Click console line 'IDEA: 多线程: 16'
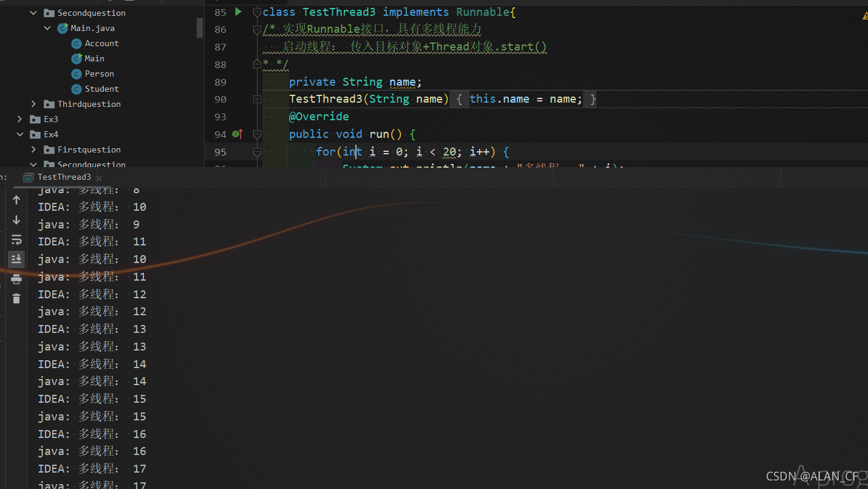Image resolution: width=868 pixels, height=489 pixels. (x=92, y=434)
